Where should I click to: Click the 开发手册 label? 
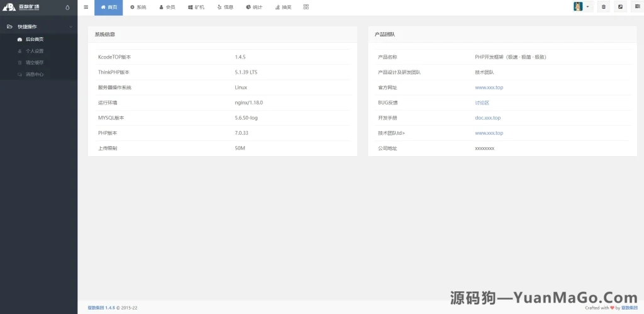(387, 118)
